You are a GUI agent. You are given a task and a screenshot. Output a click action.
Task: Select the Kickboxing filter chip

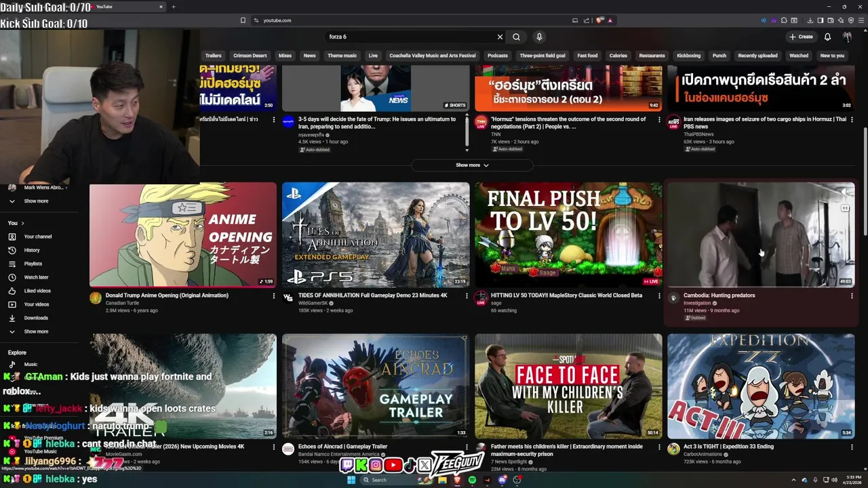688,56
